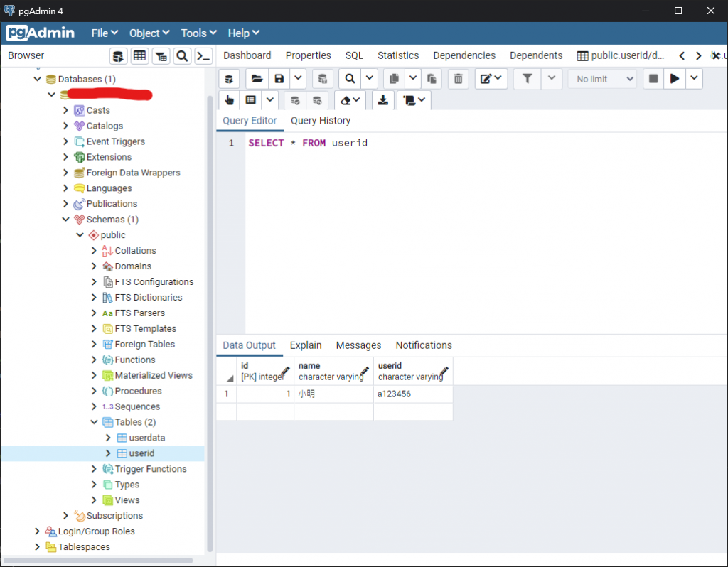Screen dimensions: 728x567
Task: Collapse the Schemas (1) node
Action: (x=66, y=219)
